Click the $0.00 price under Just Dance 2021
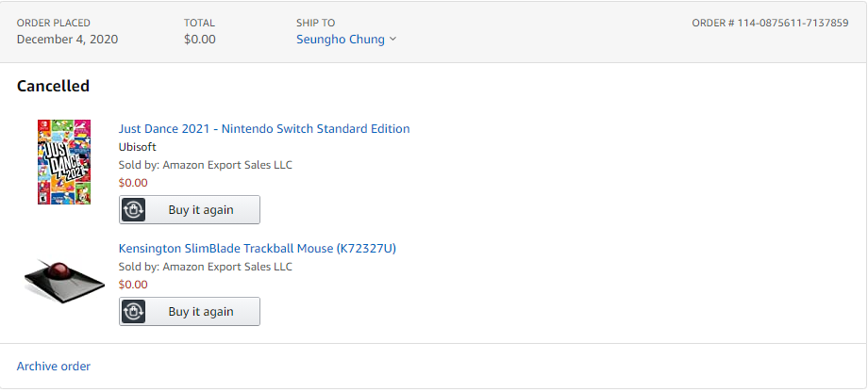This screenshot has height=392, width=868. coord(133,183)
